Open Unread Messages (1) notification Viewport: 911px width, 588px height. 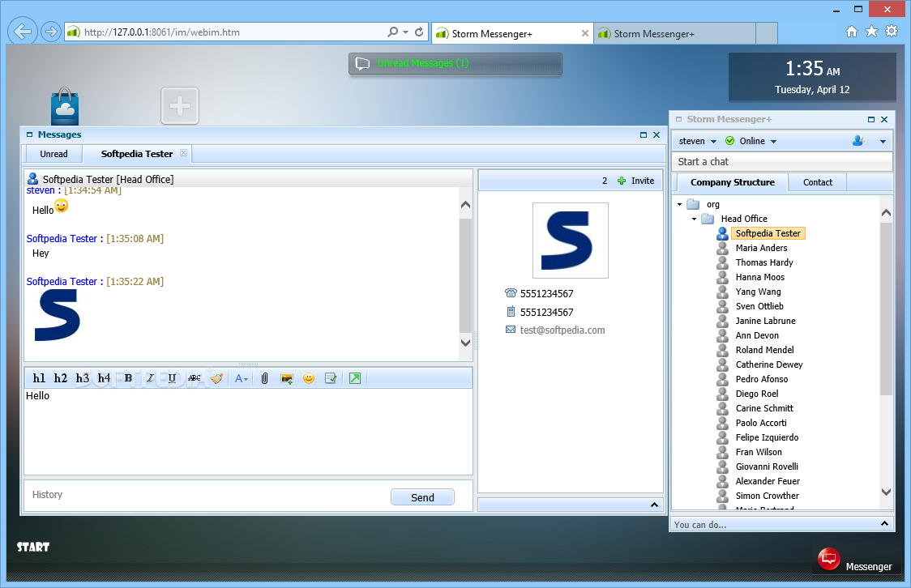coord(455,63)
